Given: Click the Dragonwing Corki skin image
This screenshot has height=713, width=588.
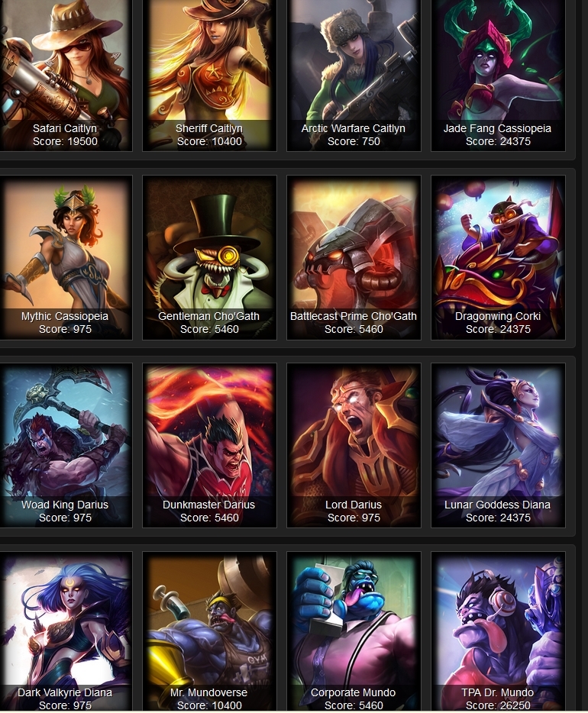Looking at the screenshot, I should tap(498, 257).
